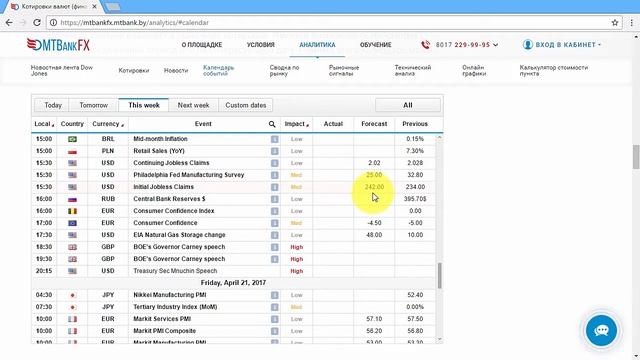Open info icon for Central Bank Reserves $
Screen dimensions: 640x360
(274, 199)
